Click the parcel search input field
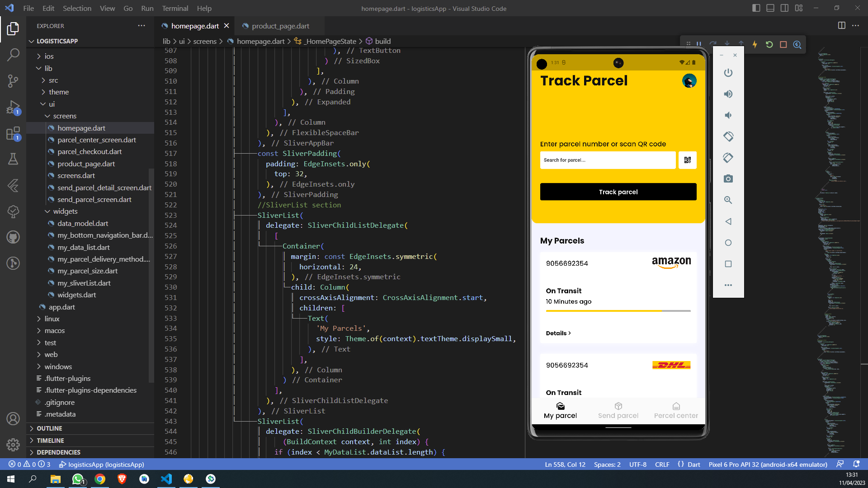The image size is (868, 488). click(x=608, y=160)
